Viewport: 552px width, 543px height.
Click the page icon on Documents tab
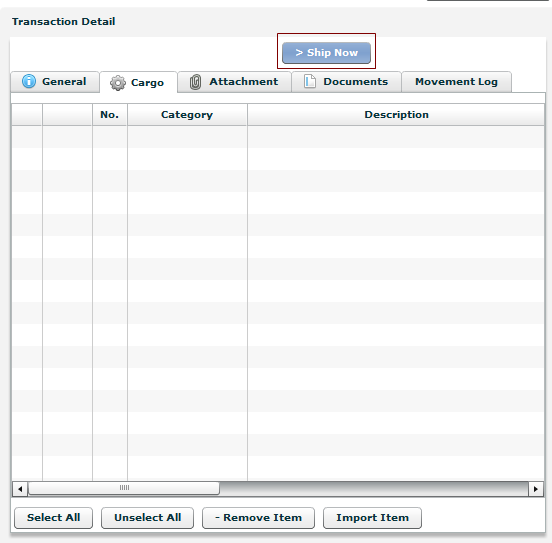tap(309, 81)
